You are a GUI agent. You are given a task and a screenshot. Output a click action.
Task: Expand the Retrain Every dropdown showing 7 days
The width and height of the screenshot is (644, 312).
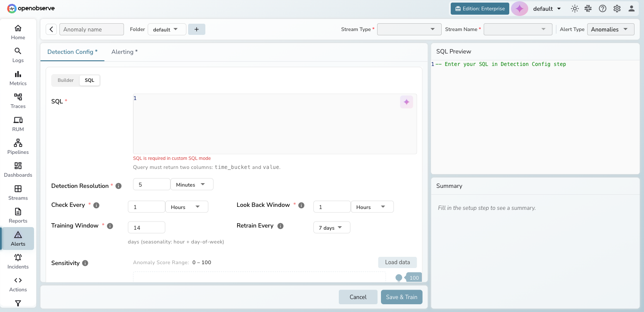pos(331,227)
